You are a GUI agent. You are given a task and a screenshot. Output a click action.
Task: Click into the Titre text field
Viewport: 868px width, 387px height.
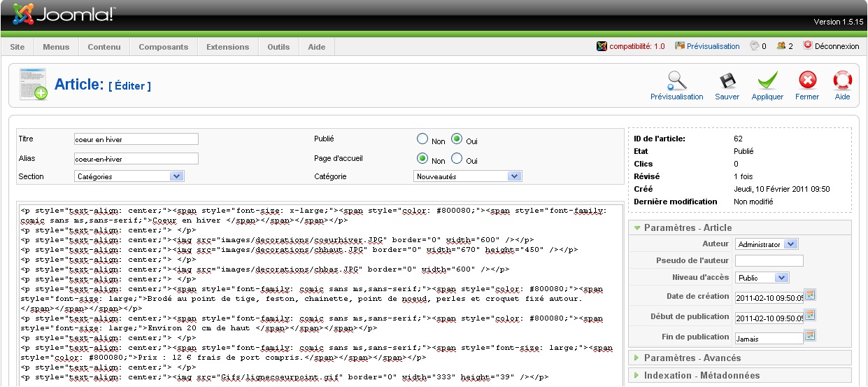[x=136, y=139]
